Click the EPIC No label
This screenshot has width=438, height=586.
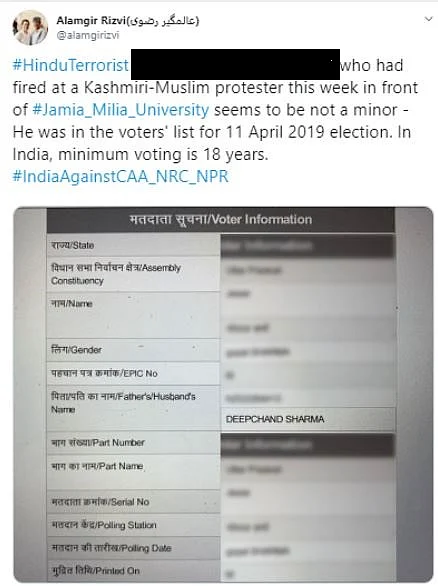point(104,373)
